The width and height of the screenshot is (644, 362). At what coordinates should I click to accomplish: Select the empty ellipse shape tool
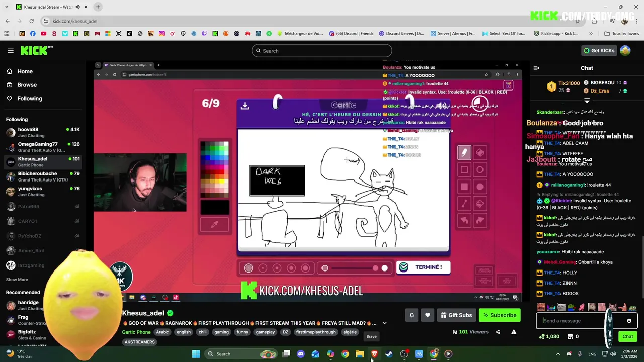[x=480, y=169]
